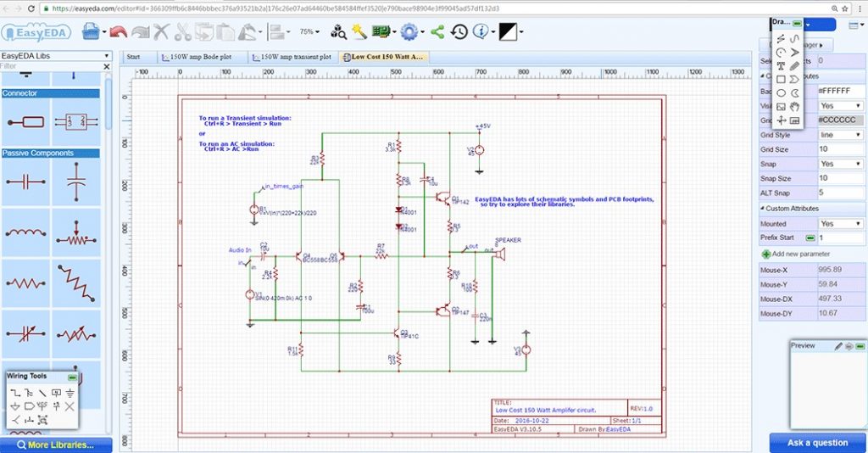Open the EasyEDA Libs dropdown
Image resolution: width=868 pixels, height=453 pixels.
tap(55, 56)
